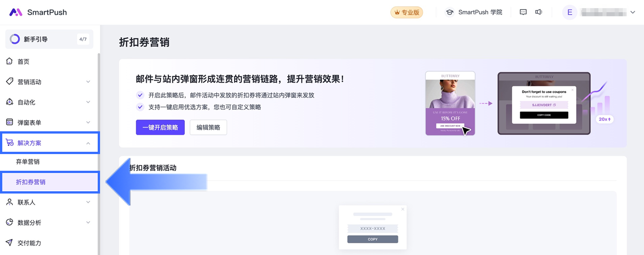The height and width of the screenshot is (255, 644).
Task: Collapse the 解决方案 section chevron
Action: (88, 143)
